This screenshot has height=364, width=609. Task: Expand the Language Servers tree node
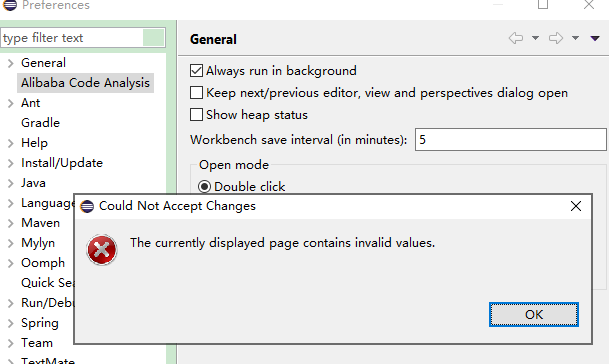click(x=10, y=203)
